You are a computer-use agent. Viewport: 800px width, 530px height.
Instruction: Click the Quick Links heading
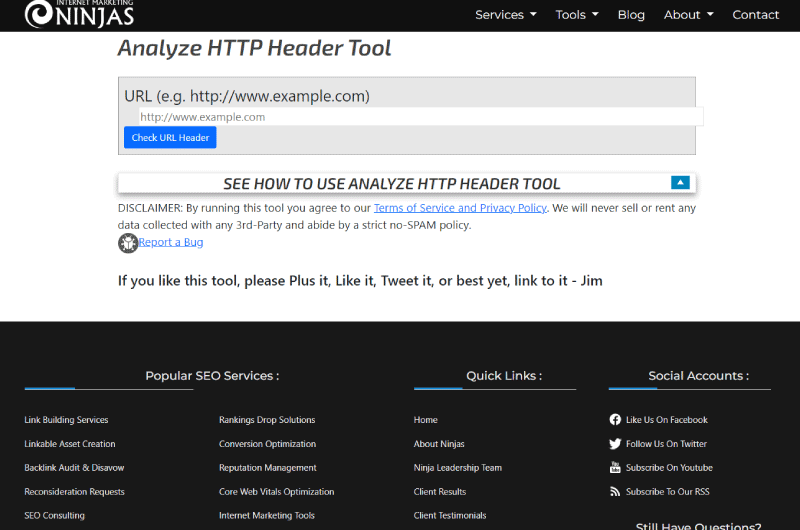(x=504, y=375)
